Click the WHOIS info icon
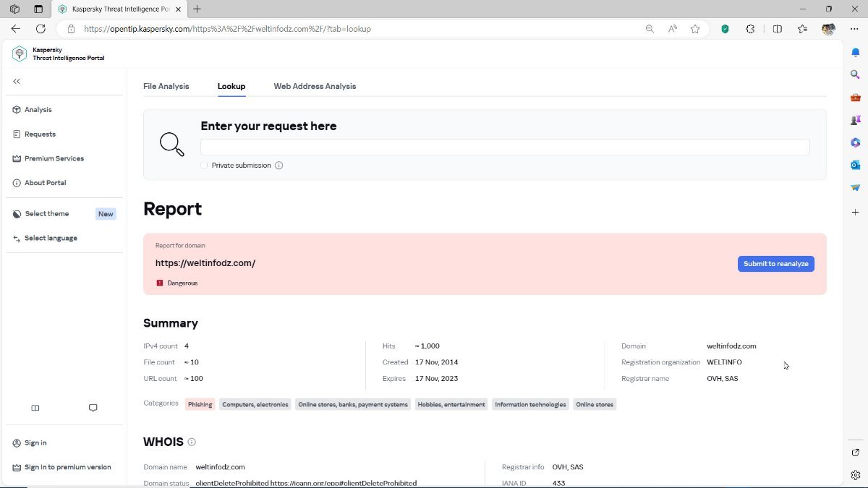 pyautogui.click(x=192, y=442)
